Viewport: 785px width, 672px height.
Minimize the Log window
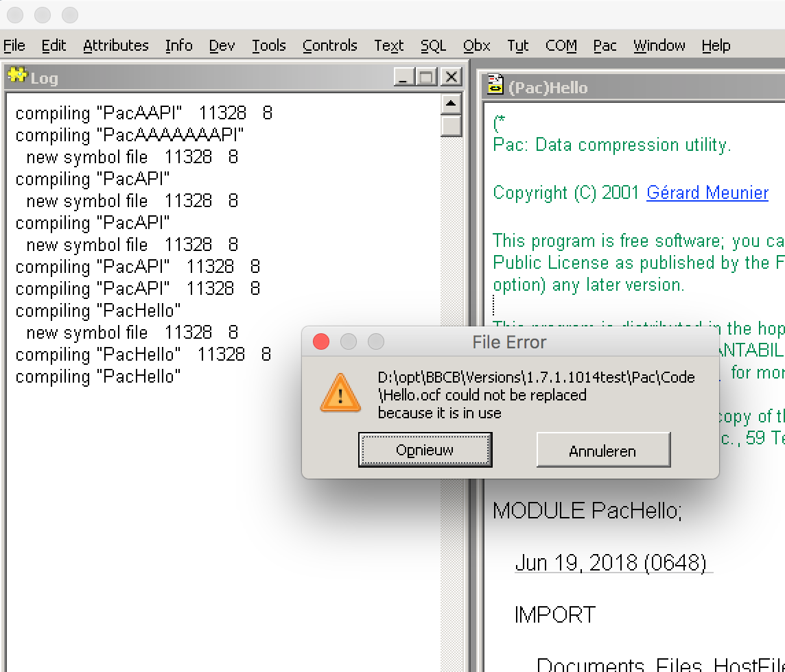coord(404,77)
